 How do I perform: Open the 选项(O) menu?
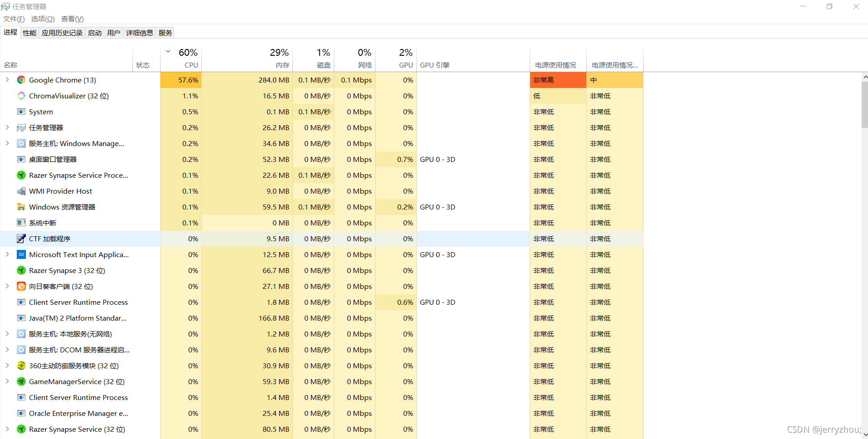(x=43, y=19)
